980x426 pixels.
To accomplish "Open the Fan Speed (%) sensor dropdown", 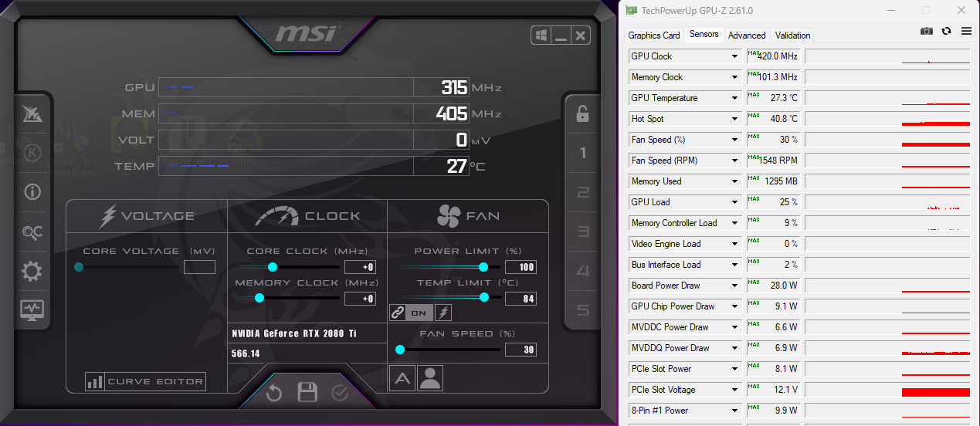I will pyautogui.click(x=734, y=140).
